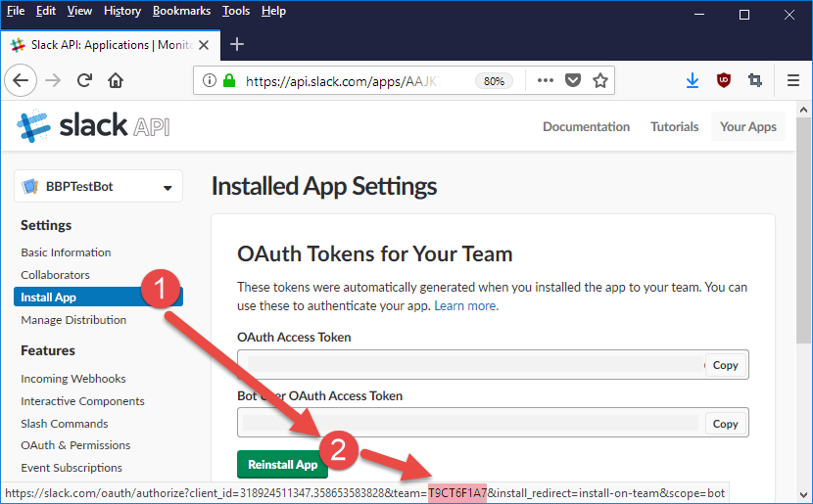This screenshot has width=813, height=504.
Task: Click the Installed App Settings heading
Action: tap(324, 186)
